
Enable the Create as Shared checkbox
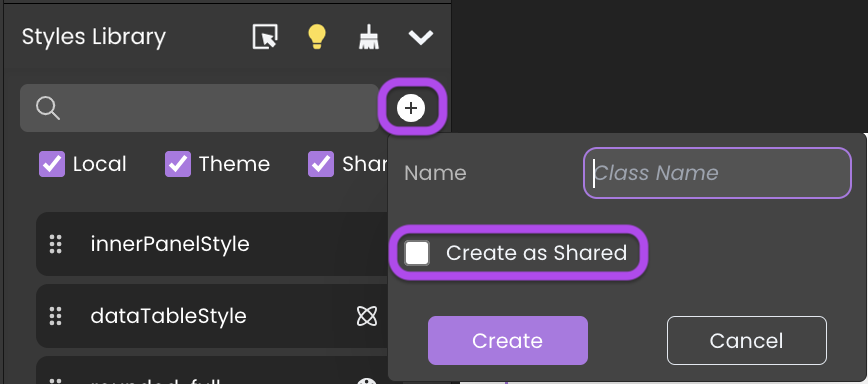point(417,253)
